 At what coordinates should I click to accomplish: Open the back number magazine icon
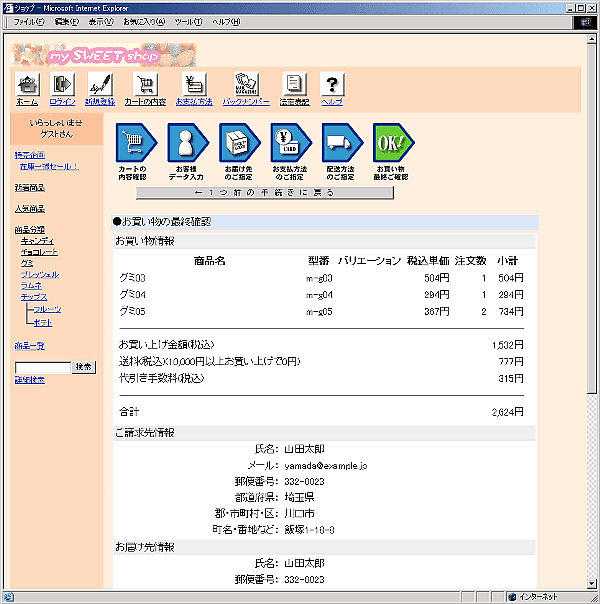(246, 84)
